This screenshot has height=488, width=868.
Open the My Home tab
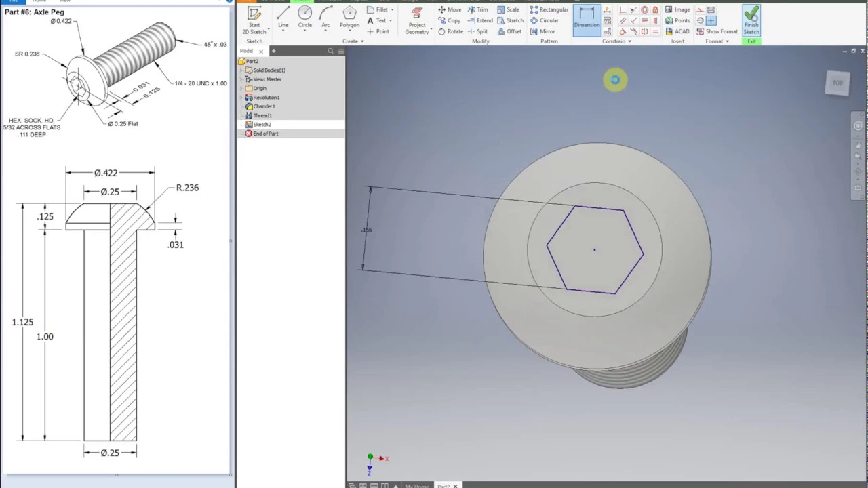coord(417,486)
